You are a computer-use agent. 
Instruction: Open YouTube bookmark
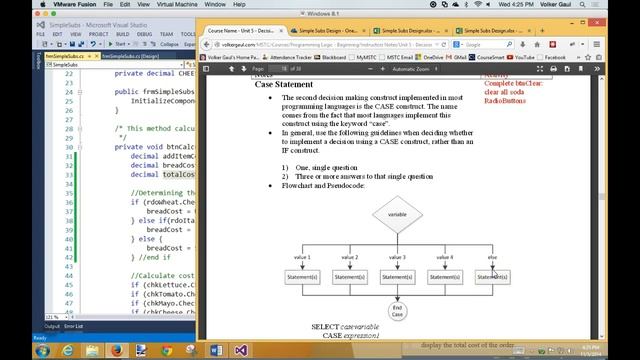(x=521, y=58)
